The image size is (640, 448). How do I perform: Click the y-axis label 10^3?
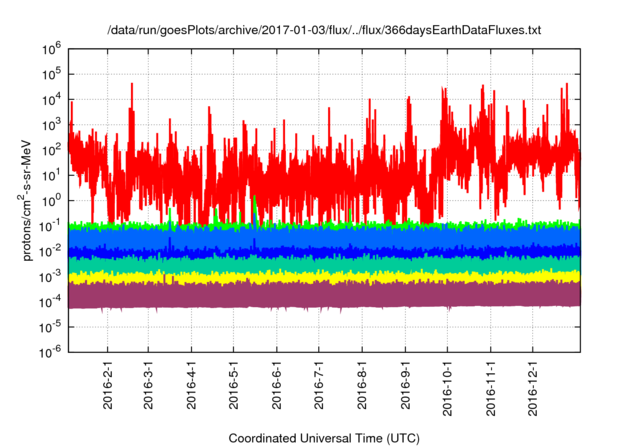pos(51,126)
